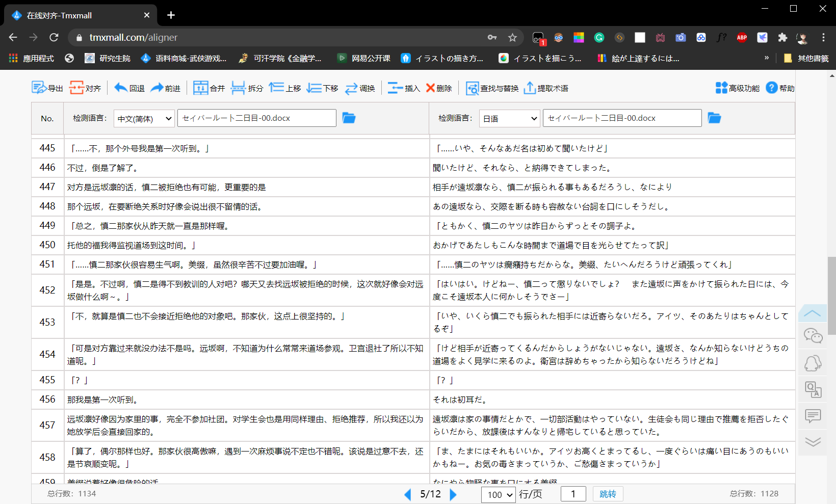
Task: Click Japanese cell starting 遠坂凛は家の事情
Action: [x=612, y=425]
